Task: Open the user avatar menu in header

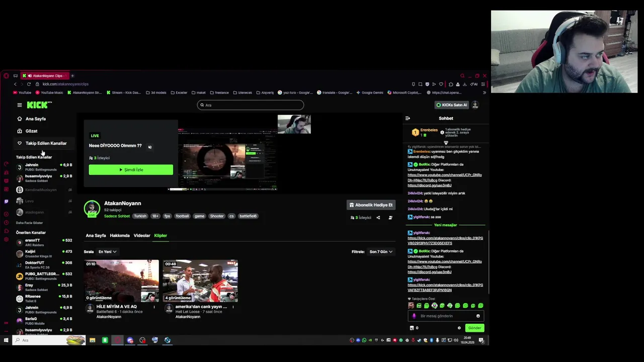Action: 475,105
